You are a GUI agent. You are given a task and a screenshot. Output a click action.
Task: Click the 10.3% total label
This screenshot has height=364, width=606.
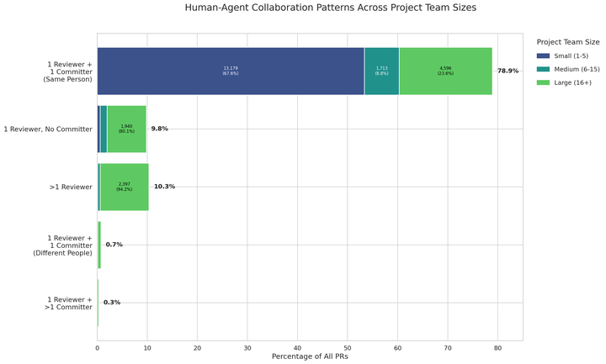pyautogui.click(x=165, y=187)
